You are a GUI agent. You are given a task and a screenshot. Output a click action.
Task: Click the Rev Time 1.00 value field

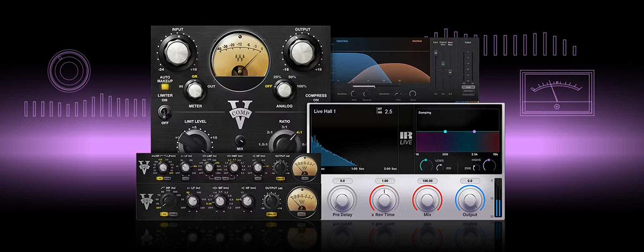(384, 181)
